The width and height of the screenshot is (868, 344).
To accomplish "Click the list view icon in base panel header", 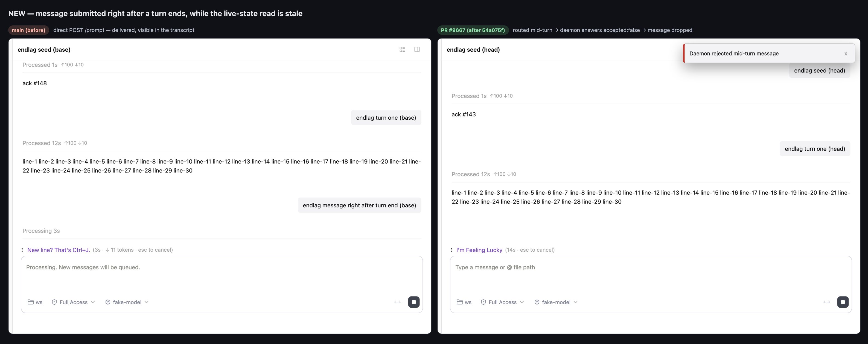I will point(402,49).
